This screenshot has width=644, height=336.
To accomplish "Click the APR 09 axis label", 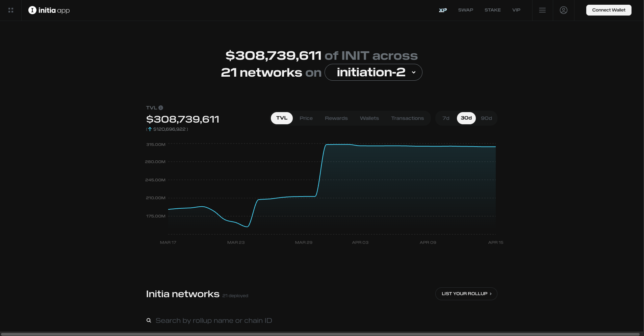I will [x=428, y=242].
